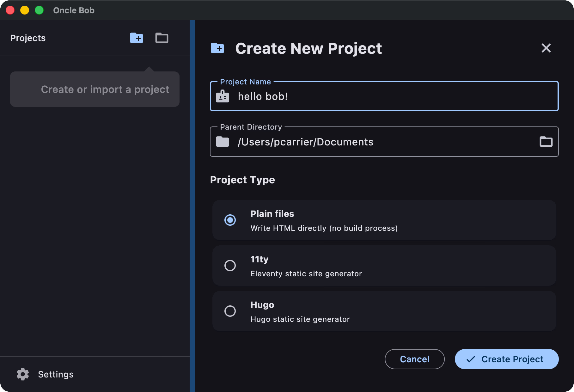
Task: Click the Cancel button
Action: pos(414,359)
